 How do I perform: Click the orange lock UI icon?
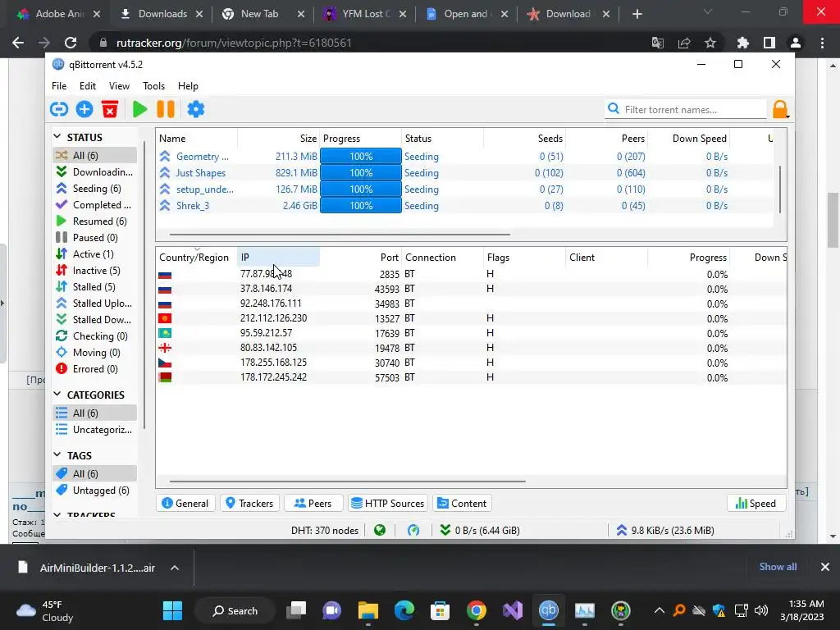coord(780,109)
